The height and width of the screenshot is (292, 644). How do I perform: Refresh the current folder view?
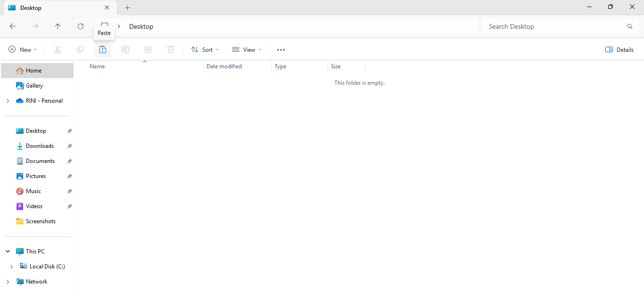pyautogui.click(x=81, y=26)
